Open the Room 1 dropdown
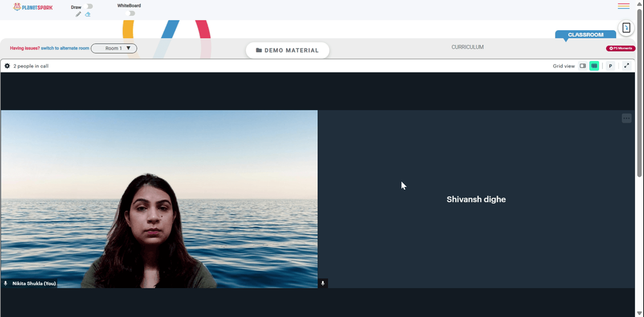 pyautogui.click(x=114, y=48)
